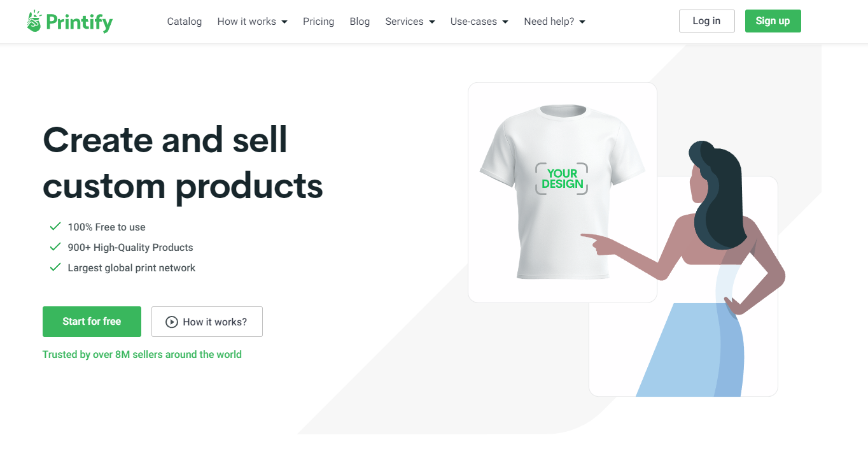Click the white t-shirt product image

[562, 192]
